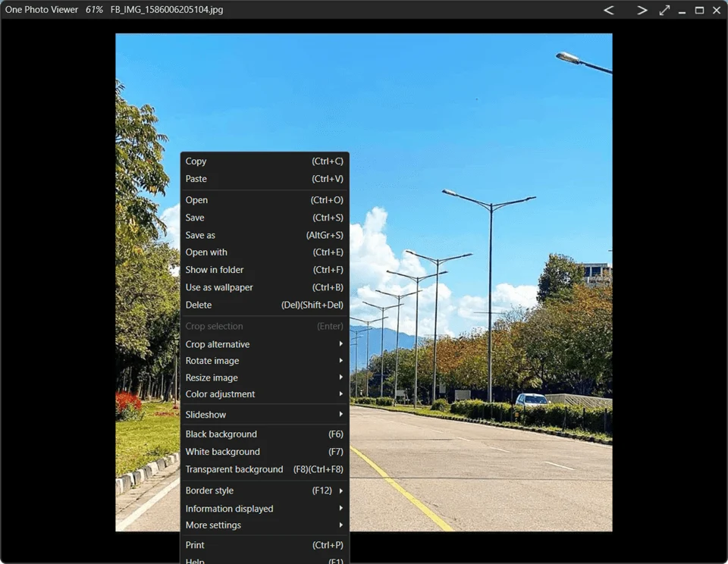Screen dimensions: 728x564
Task: Choose Paste from context menu
Action: pos(265,179)
